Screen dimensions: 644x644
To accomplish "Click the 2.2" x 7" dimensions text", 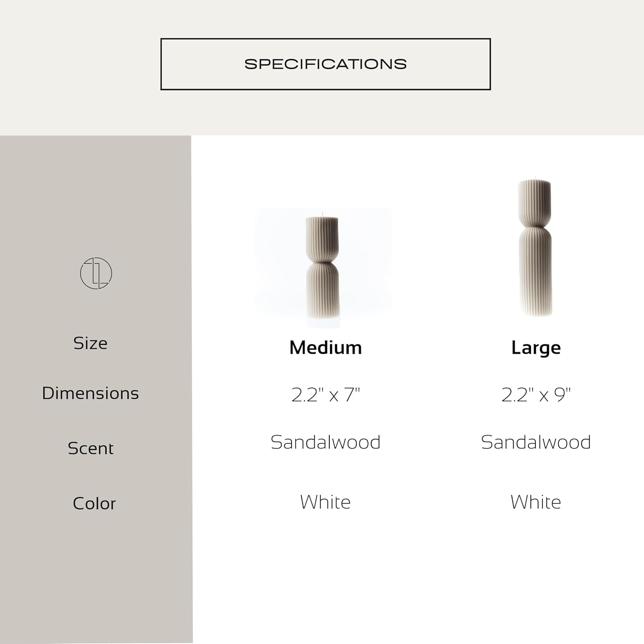I will point(325,395).
